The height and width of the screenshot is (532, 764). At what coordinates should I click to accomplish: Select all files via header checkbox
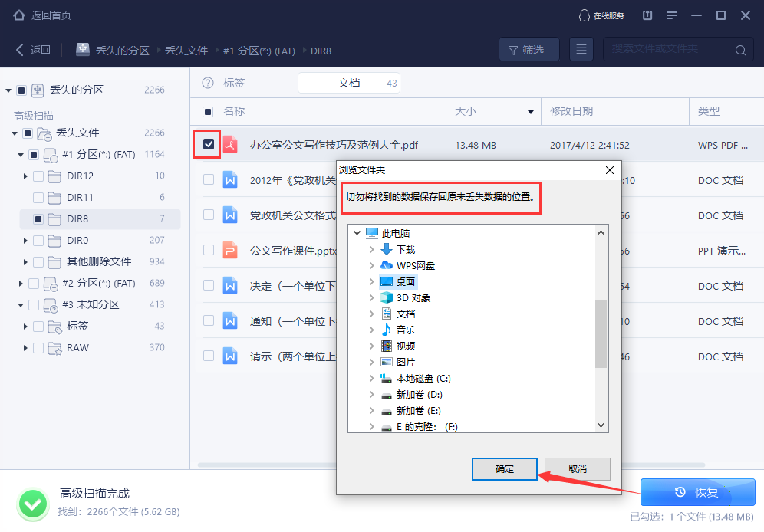pyautogui.click(x=206, y=111)
